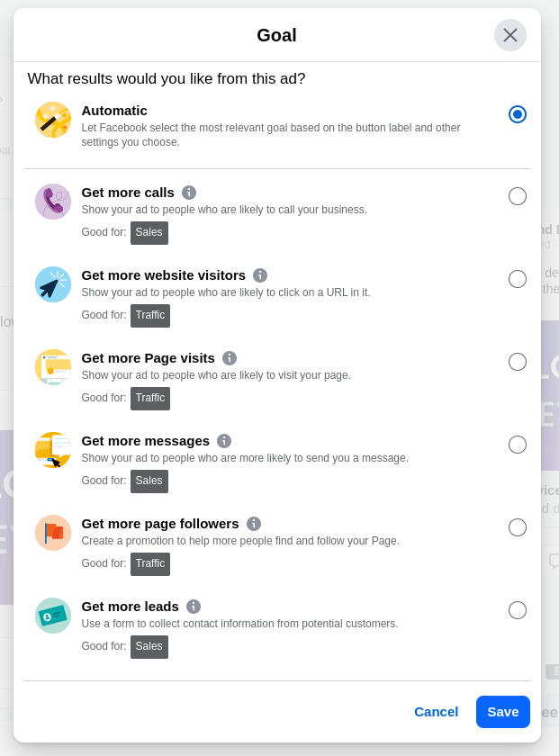Screen dimensions: 559x756
Task: Click the Get more Page visits heading
Action: (148, 358)
